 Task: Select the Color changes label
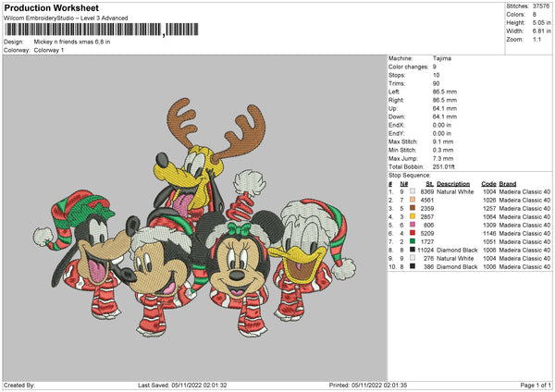tap(408, 67)
